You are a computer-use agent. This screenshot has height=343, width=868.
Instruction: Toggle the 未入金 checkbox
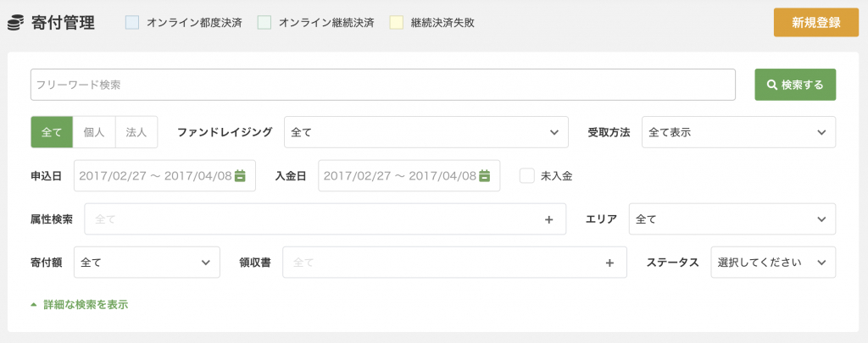526,176
